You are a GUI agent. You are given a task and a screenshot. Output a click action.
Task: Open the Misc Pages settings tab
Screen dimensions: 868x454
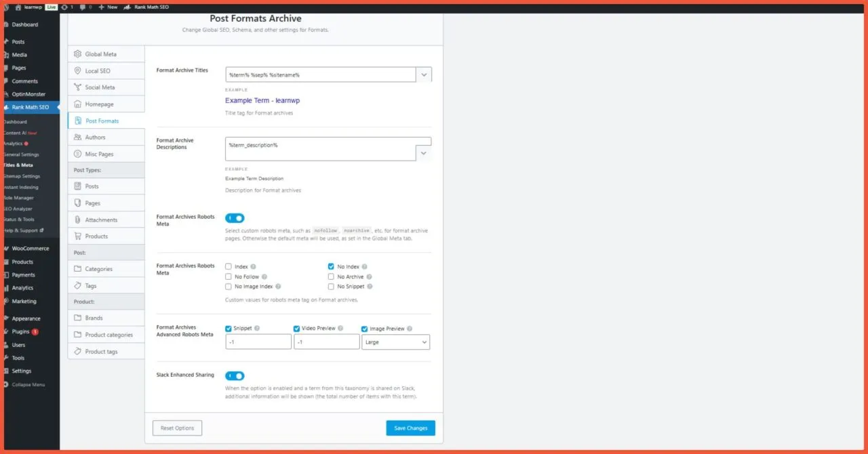(x=99, y=154)
